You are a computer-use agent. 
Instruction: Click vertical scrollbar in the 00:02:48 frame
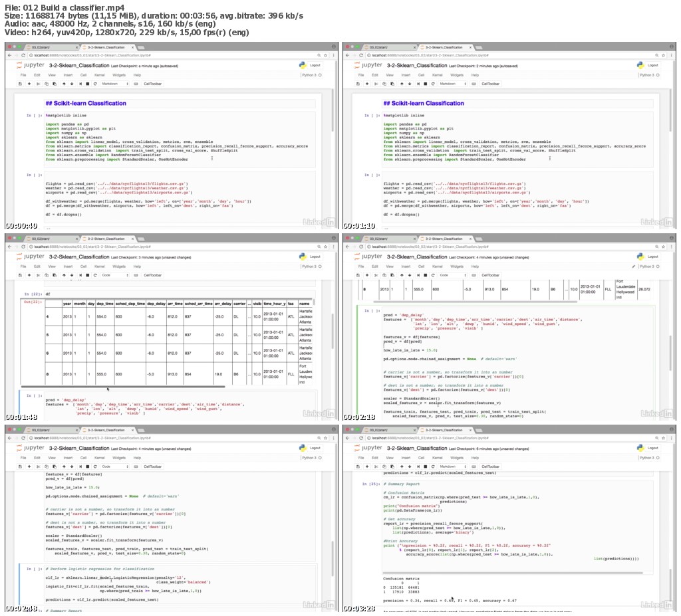[x=332, y=558]
